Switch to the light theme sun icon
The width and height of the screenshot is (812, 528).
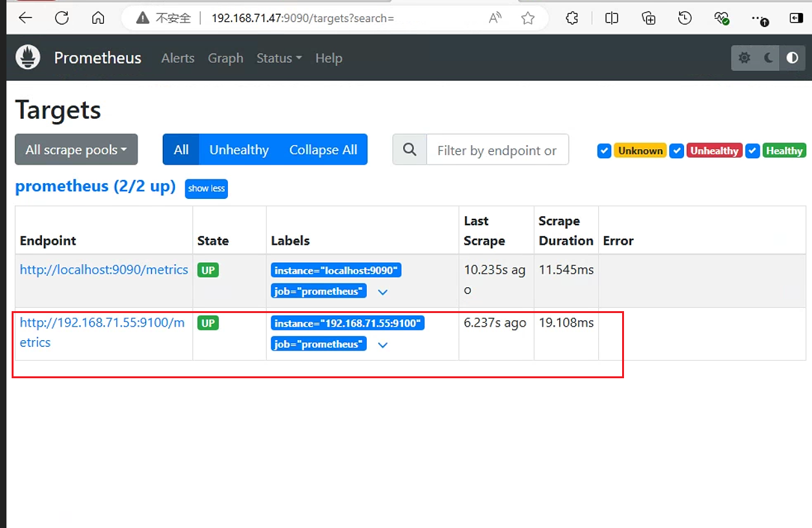744,58
